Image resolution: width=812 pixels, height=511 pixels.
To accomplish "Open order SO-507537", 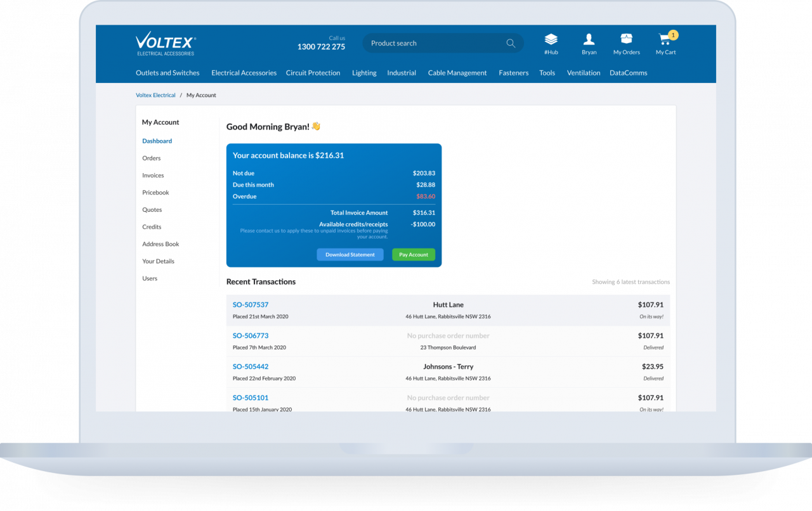I will tap(251, 305).
